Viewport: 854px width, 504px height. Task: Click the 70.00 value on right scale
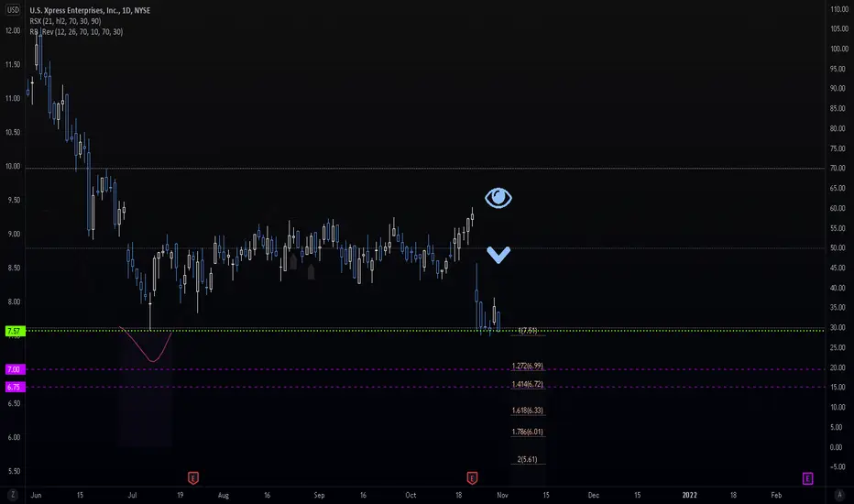point(838,169)
